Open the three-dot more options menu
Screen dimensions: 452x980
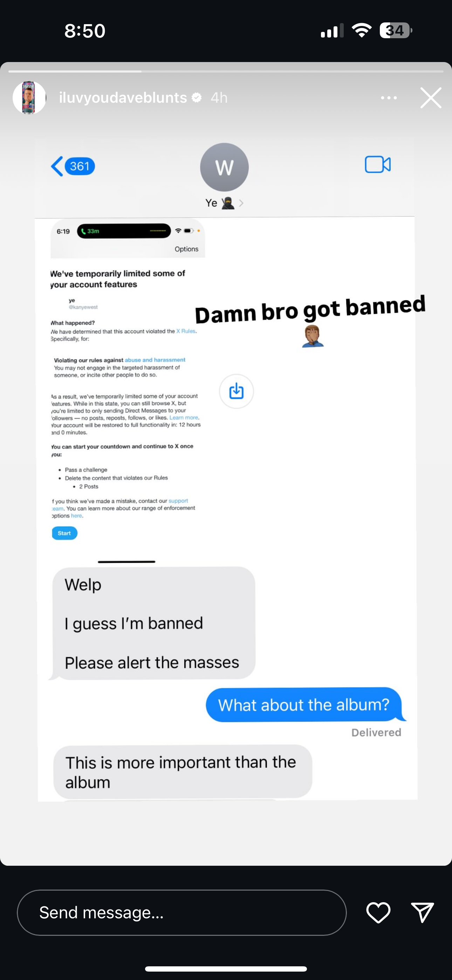[389, 98]
